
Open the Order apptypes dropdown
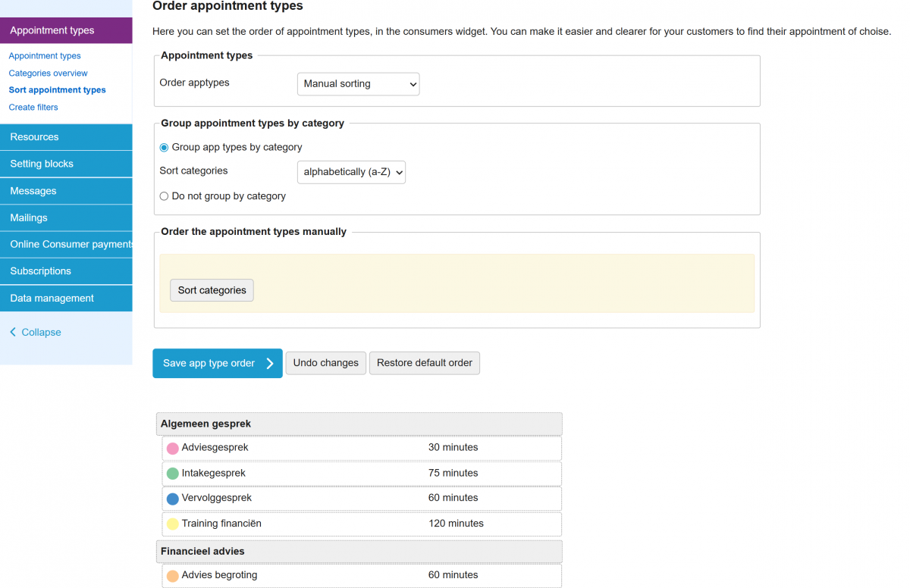(358, 84)
